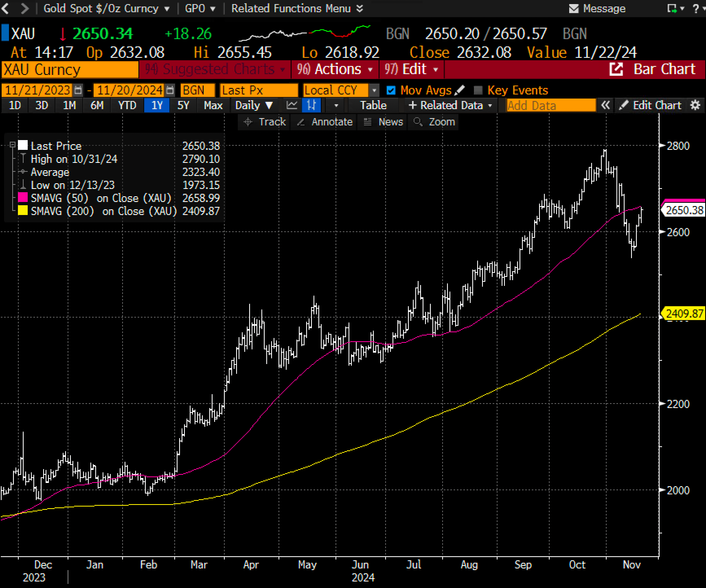Select the 1M range tab
The height and width of the screenshot is (588, 706).
pos(69,105)
